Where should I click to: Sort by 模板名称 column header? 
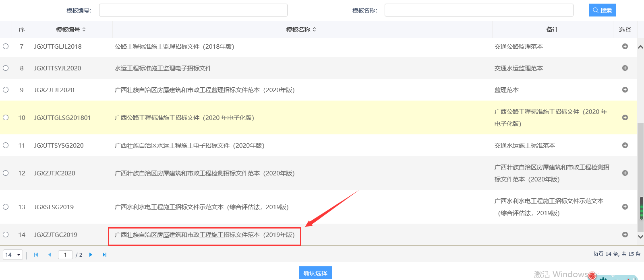301,29
